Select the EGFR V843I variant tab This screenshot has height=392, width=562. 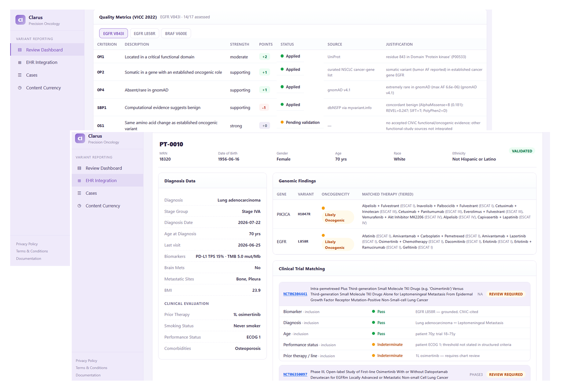(x=114, y=33)
